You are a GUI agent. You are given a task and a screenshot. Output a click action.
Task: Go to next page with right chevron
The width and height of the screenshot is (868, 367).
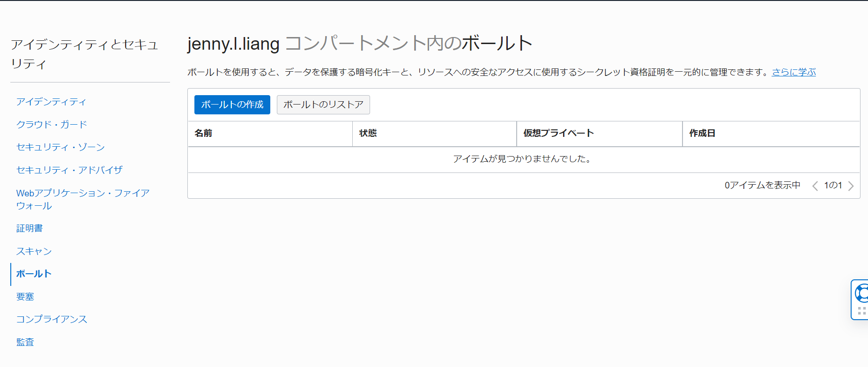click(x=851, y=186)
